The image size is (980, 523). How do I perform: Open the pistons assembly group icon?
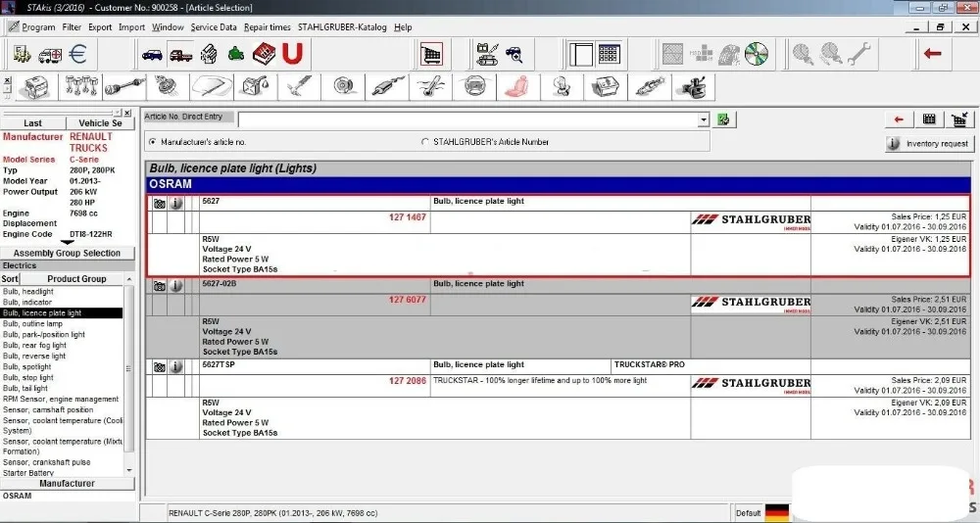point(80,87)
